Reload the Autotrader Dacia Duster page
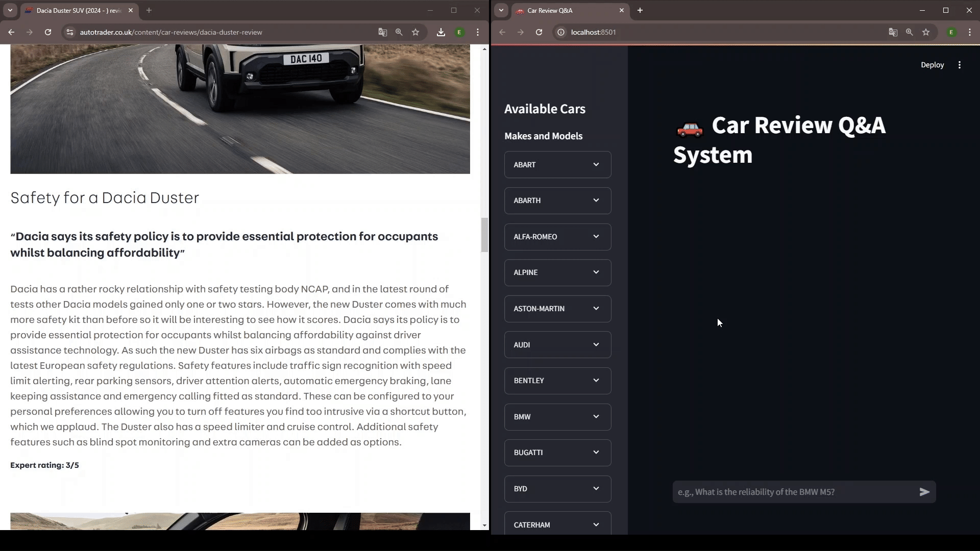The image size is (980, 551). (x=48, y=32)
